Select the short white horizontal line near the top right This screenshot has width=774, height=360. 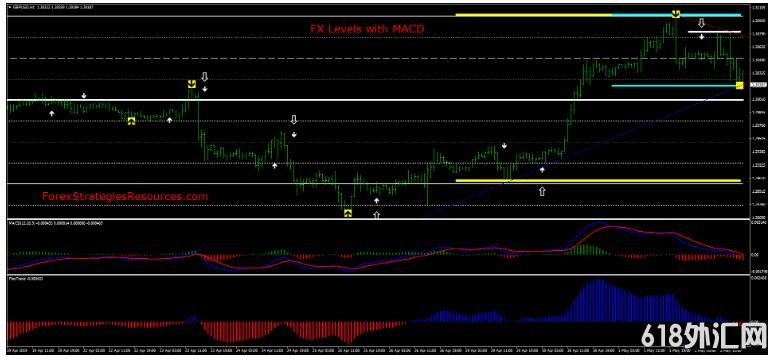click(x=714, y=32)
